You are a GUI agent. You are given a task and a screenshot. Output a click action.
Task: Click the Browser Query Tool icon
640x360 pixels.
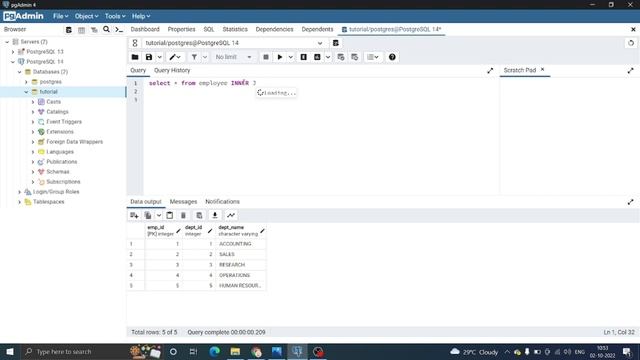click(69, 29)
